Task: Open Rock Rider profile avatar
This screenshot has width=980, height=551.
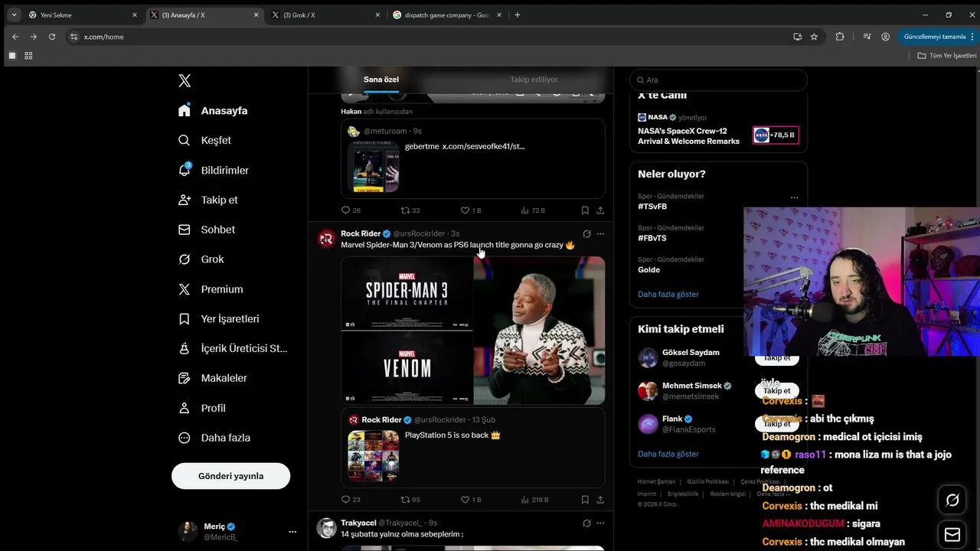Action: 326,239
